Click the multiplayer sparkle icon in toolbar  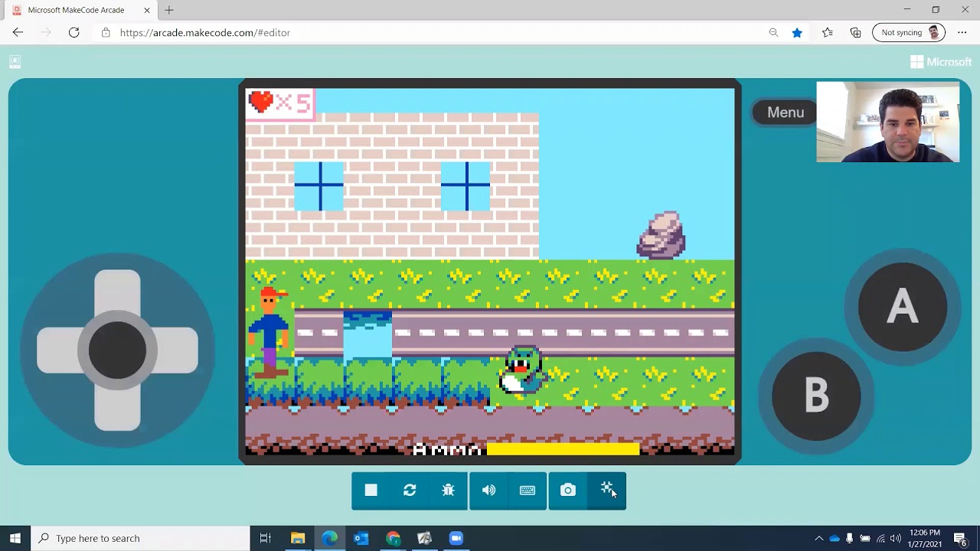(x=606, y=491)
